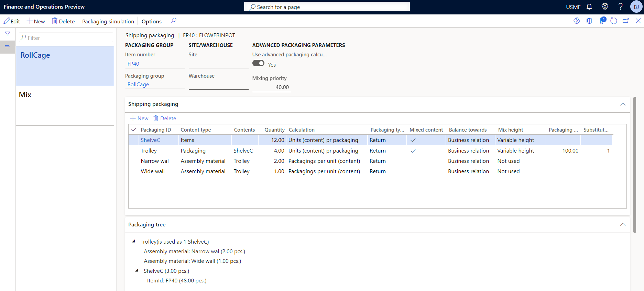Refresh the page
644x291 pixels.
614,21
